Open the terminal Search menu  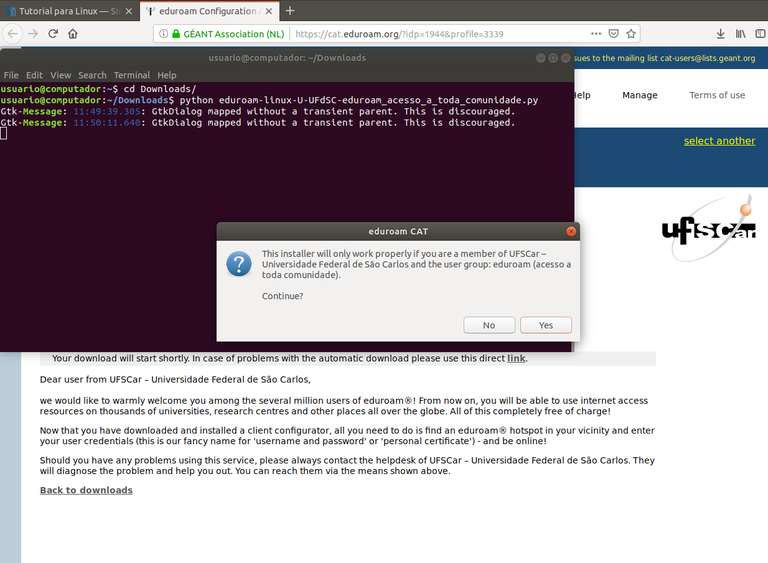pos(92,75)
